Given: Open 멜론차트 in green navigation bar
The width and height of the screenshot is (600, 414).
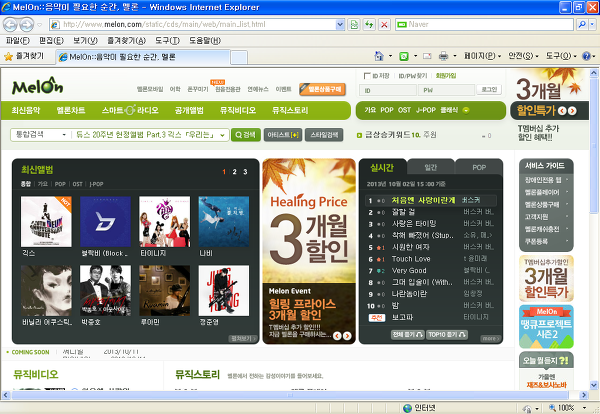Looking at the screenshot, I should [x=71, y=111].
